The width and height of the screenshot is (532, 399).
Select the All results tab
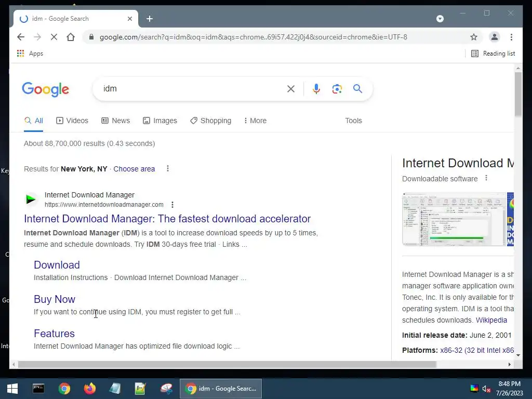click(34, 121)
